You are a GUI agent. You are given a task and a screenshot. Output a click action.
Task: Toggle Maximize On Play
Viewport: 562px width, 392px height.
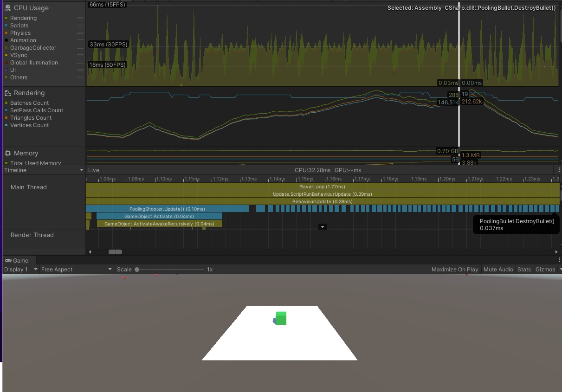(455, 270)
